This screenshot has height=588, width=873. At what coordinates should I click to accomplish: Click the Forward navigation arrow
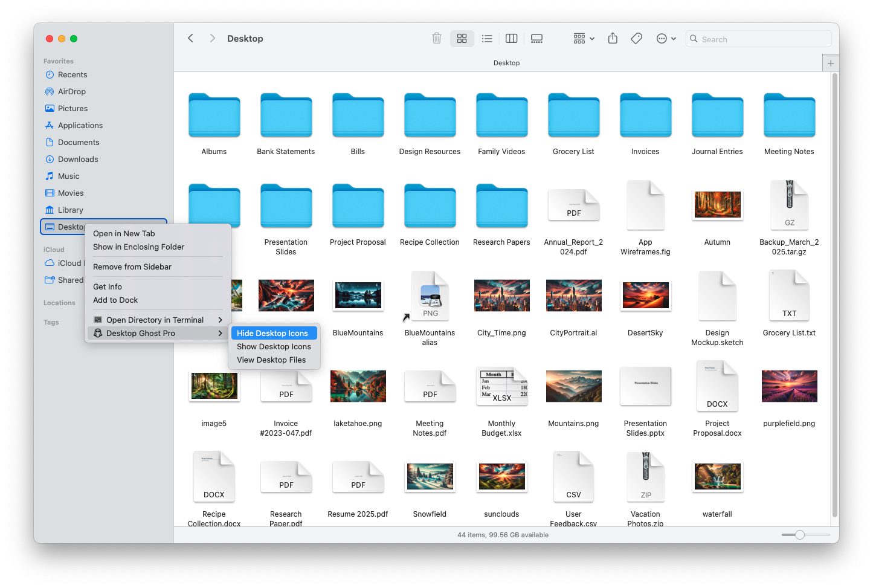pyautogui.click(x=212, y=39)
